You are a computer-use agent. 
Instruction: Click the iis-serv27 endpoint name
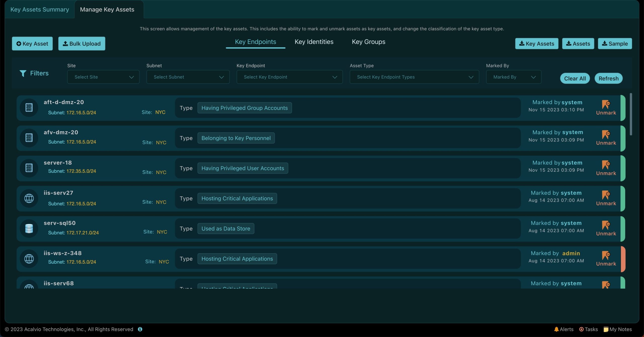58,193
